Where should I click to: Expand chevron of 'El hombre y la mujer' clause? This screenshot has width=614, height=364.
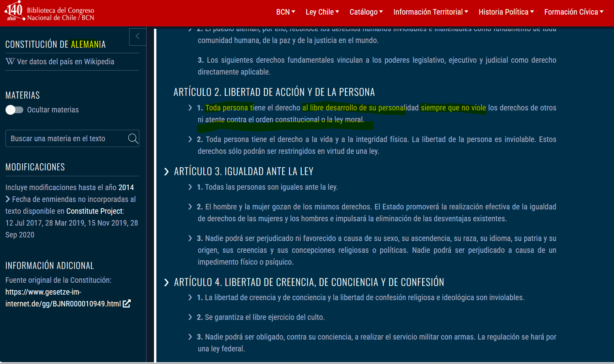190,207
